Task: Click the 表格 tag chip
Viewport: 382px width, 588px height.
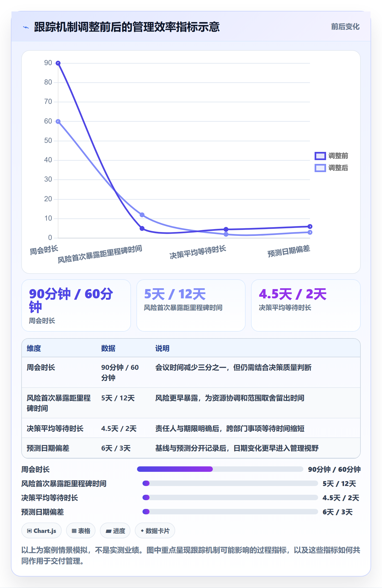Action: pos(81,530)
